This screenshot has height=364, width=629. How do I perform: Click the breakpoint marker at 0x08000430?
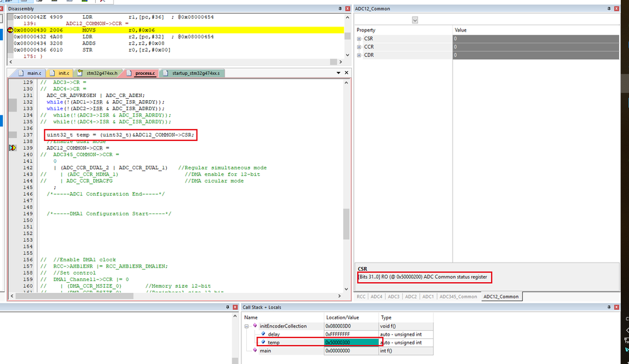(x=10, y=30)
